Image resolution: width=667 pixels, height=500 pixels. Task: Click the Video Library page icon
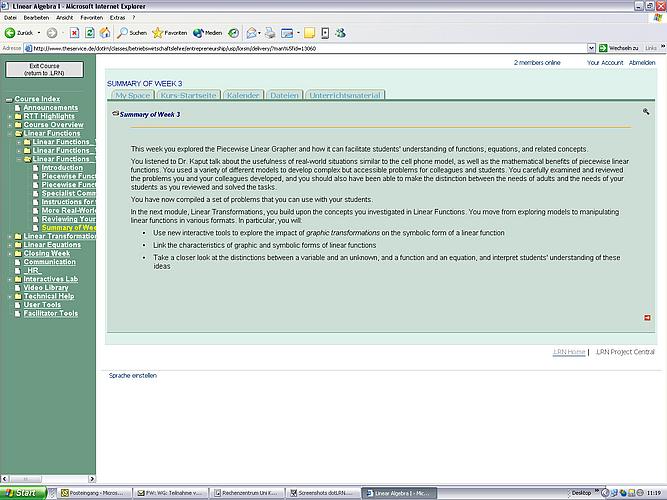tap(18, 288)
